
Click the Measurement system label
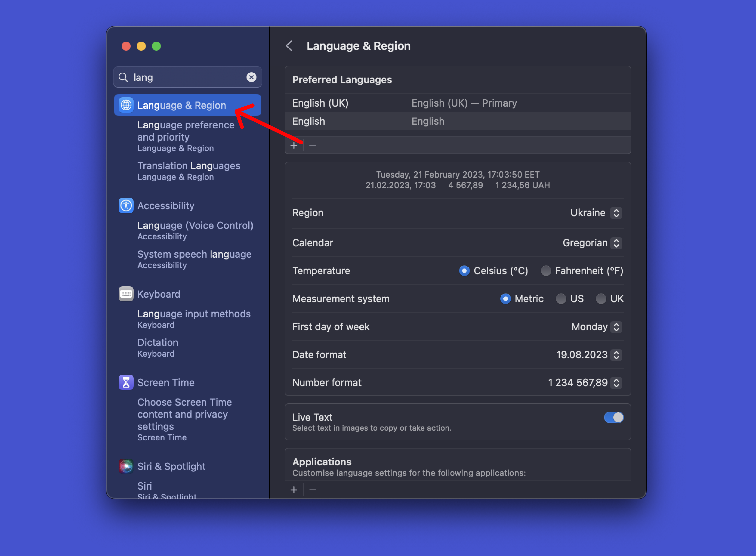(x=341, y=299)
